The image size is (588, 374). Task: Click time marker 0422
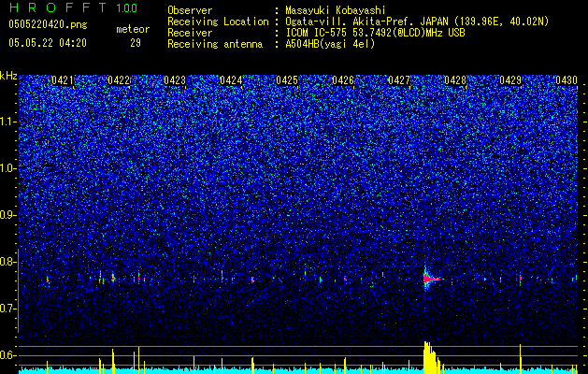click(119, 80)
